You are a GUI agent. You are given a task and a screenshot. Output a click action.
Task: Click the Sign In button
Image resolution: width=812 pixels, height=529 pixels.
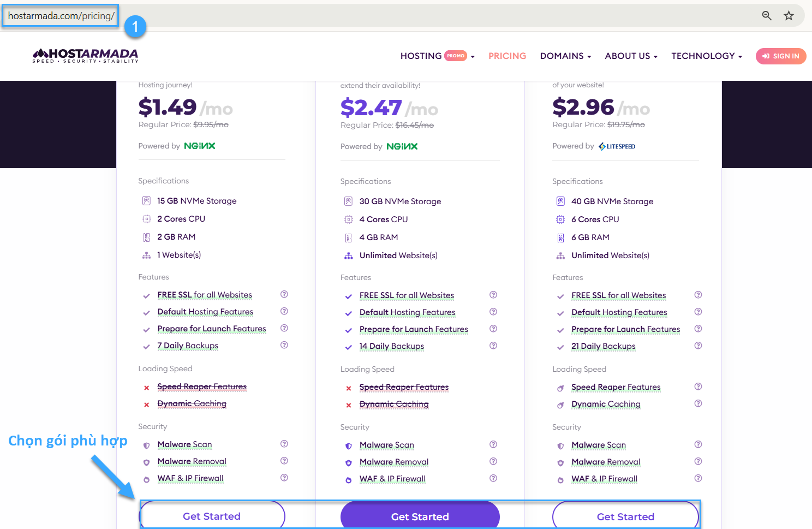click(781, 56)
